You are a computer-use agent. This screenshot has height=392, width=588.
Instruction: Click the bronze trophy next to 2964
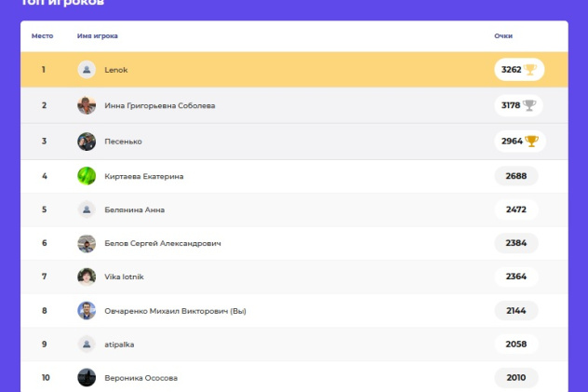point(531,142)
